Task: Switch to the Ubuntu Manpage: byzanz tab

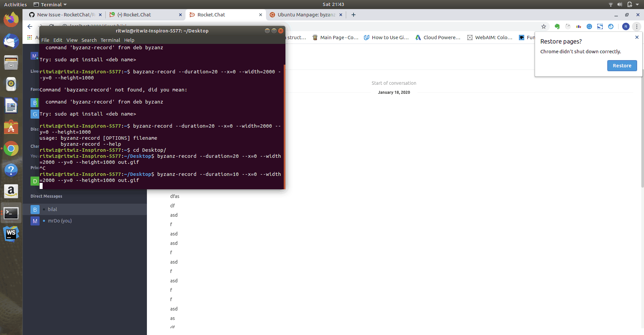Action: [x=306, y=15]
